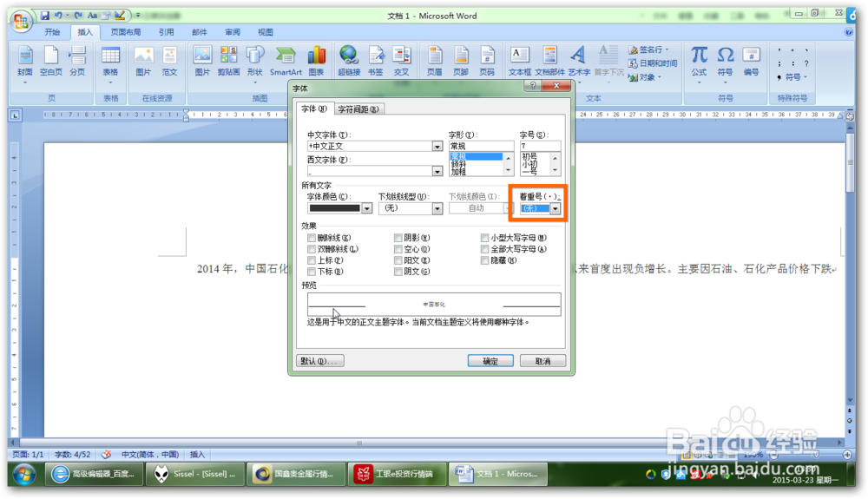Open the Font dialog help button

tap(533, 86)
